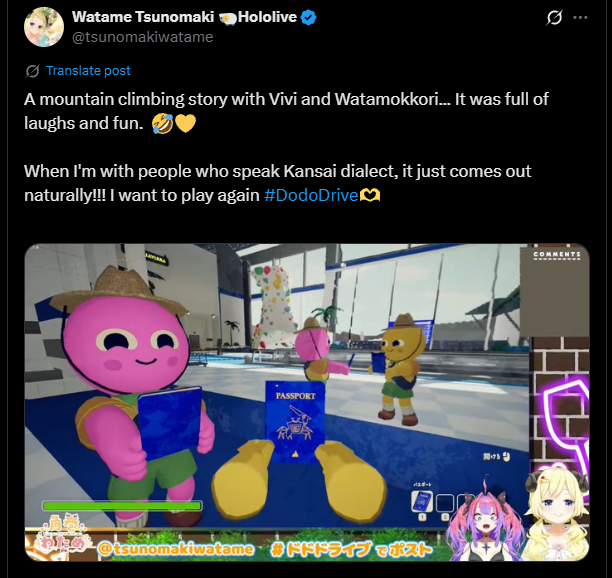This screenshot has width=612, height=578.
Task: Click the yellow heart emoji
Action: click(x=185, y=123)
